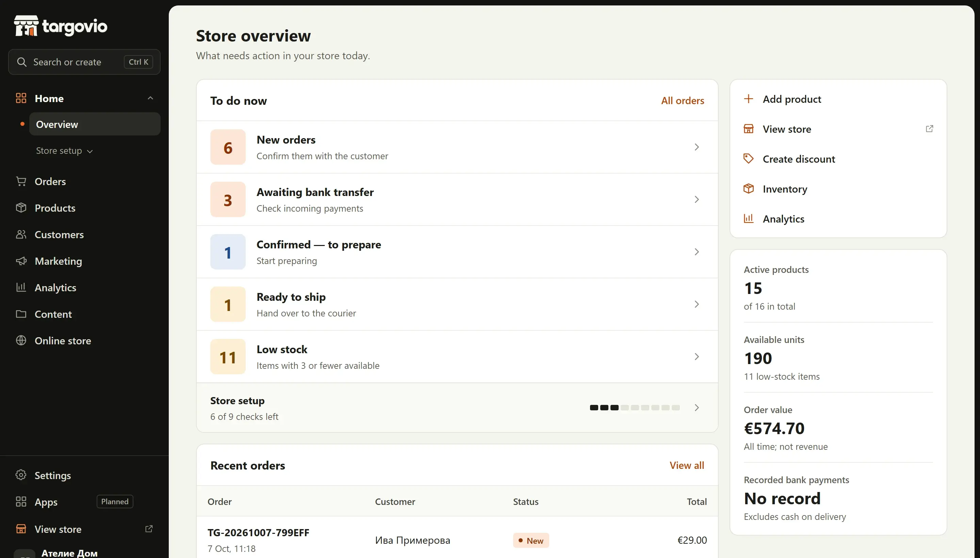Click the Marketing megaphone icon

[x=21, y=261]
